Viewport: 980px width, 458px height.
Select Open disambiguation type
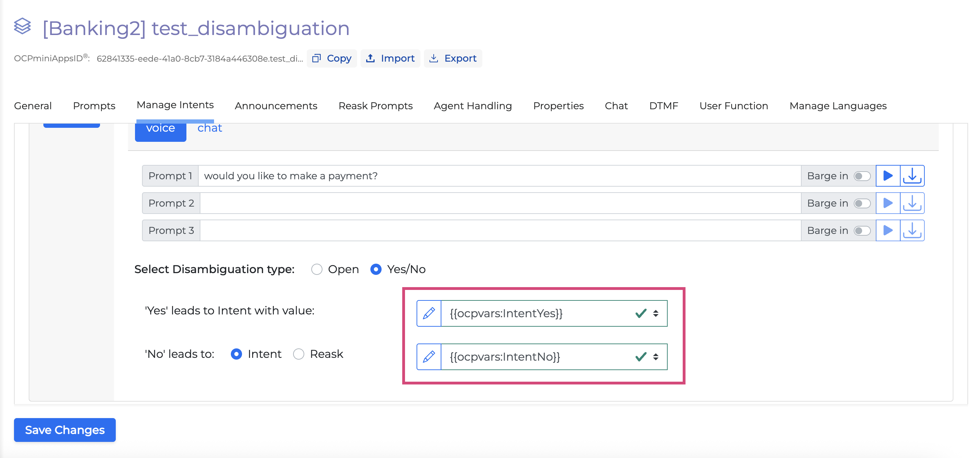pos(317,270)
